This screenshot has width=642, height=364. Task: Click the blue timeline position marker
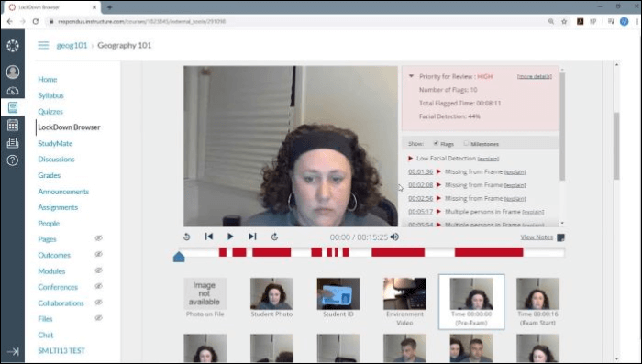179,257
